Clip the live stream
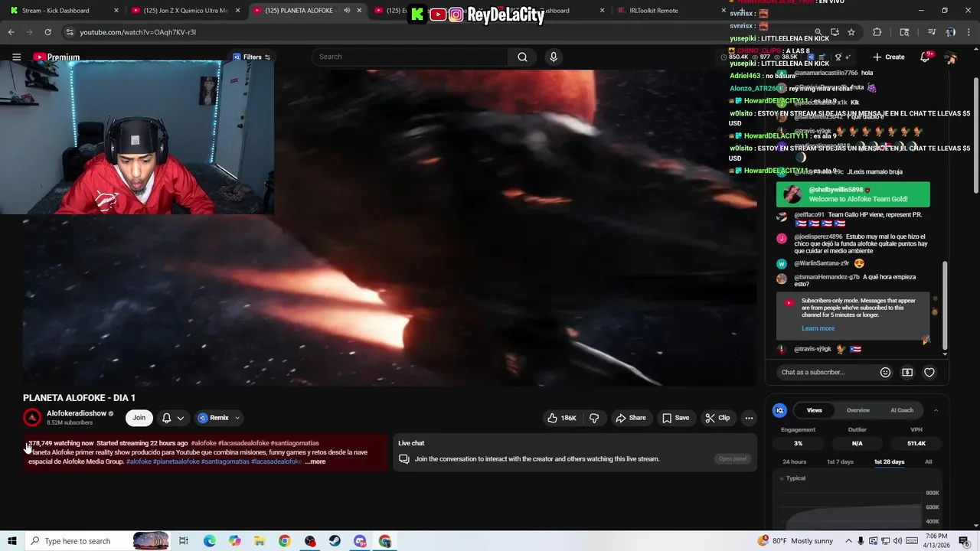This screenshot has width=980, height=551. tap(718, 418)
